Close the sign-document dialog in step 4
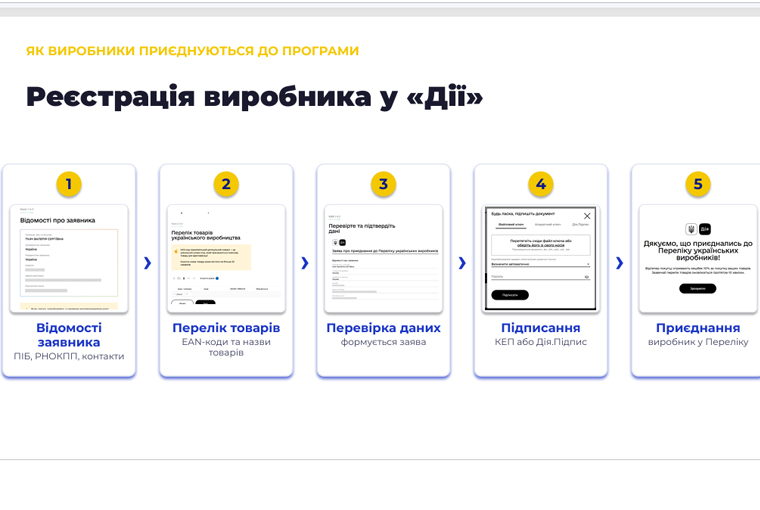Image resolution: width=760 pixels, height=510 pixels. tap(587, 216)
